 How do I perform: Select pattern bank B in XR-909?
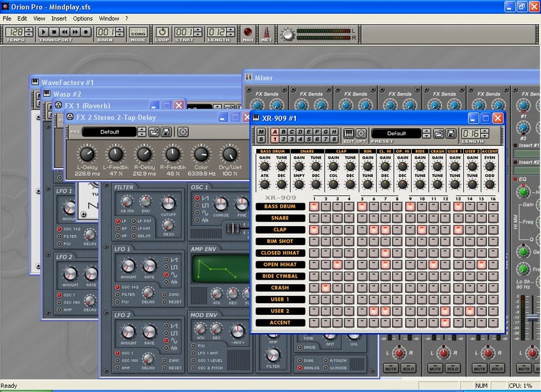[x=284, y=131]
